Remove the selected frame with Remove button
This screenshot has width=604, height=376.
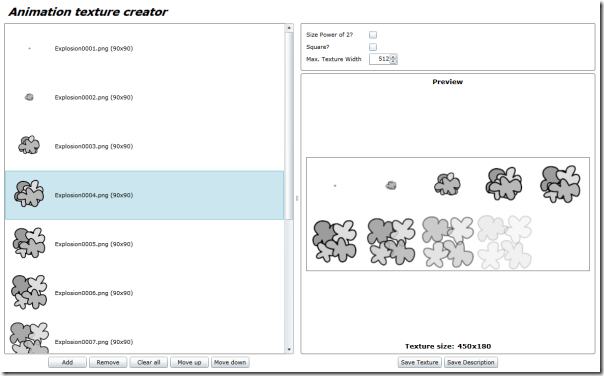click(108, 363)
